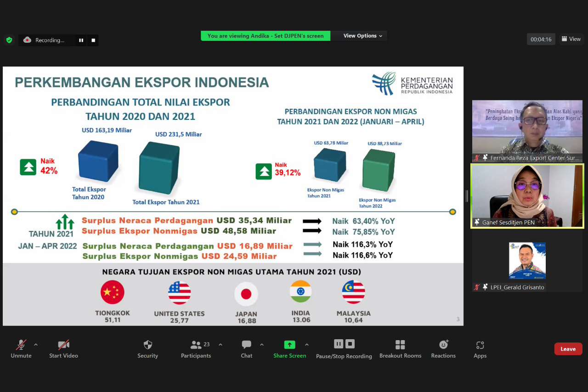Open the Apps icon
The image size is (588, 392).
pos(480,345)
